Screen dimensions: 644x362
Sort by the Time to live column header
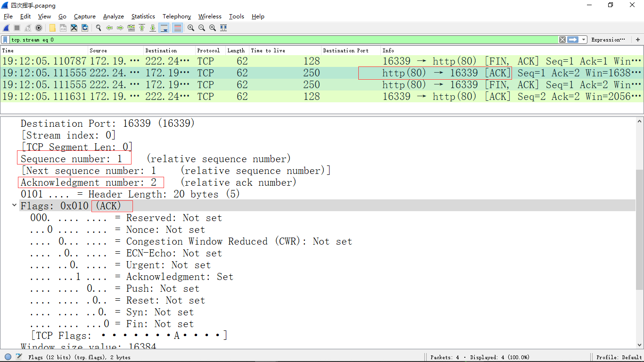[x=285, y=50]
